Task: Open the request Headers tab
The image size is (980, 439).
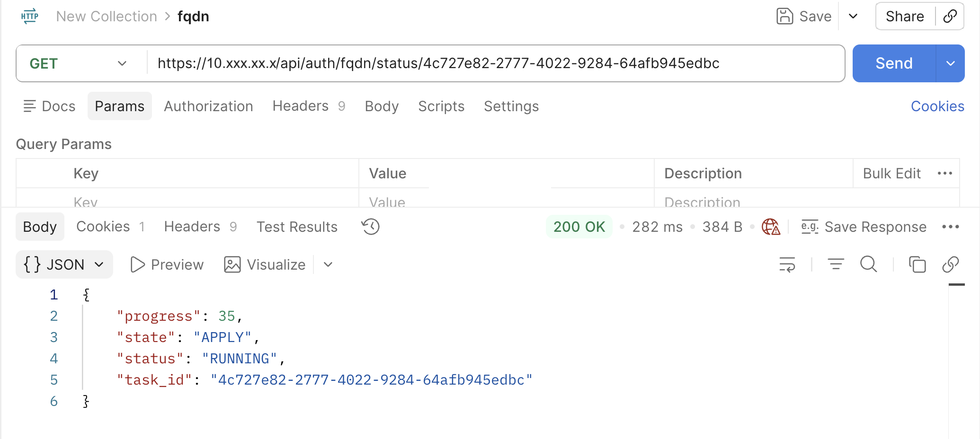Action: click(x=309, y=106)
